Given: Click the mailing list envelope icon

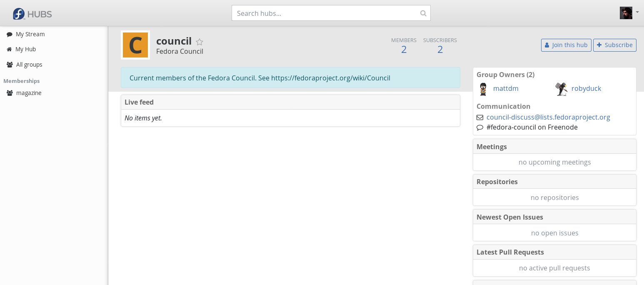Looking at the screenshot, I should 480,117.
